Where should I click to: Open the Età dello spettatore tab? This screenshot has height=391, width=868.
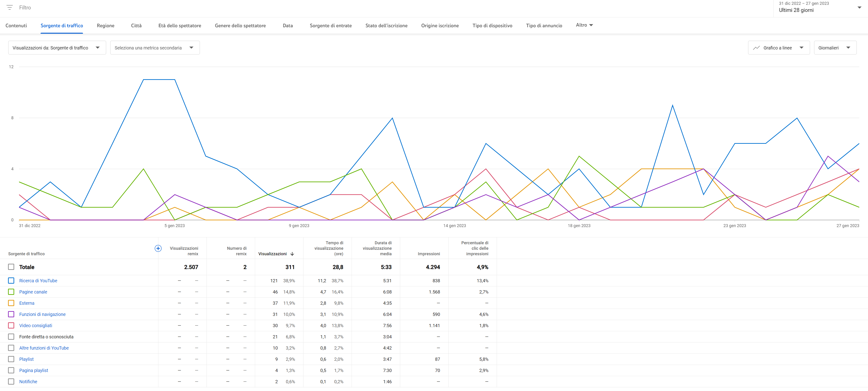click(180, 26)
